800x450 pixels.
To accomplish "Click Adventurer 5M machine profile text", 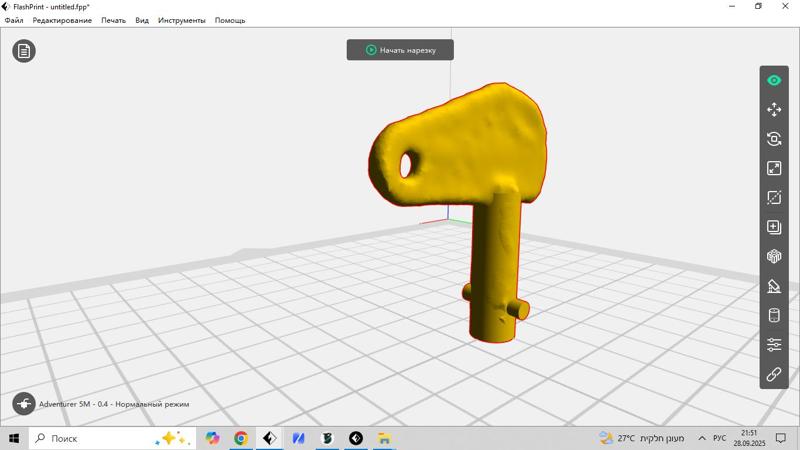I will (114, 404).
